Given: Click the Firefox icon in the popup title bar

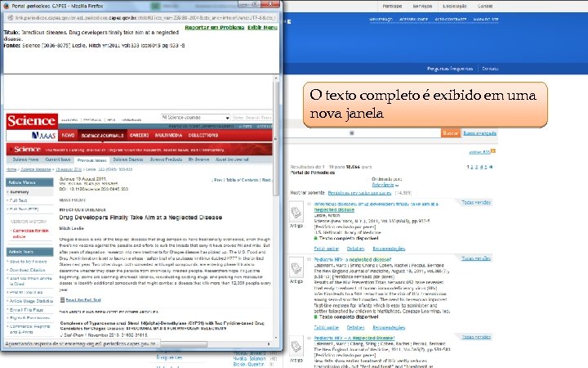Looking at the screenshot, I should click(x=7, y=6).
